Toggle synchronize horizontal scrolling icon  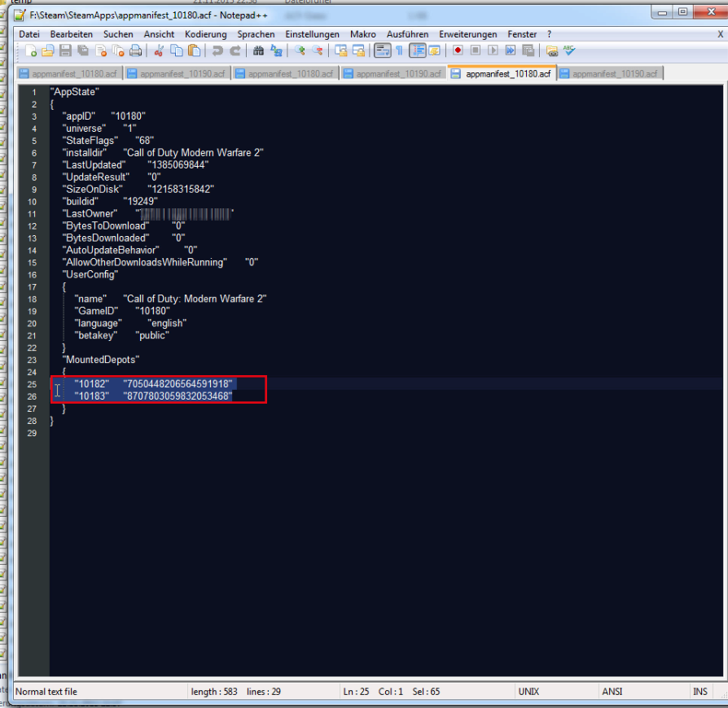point(358,50)
